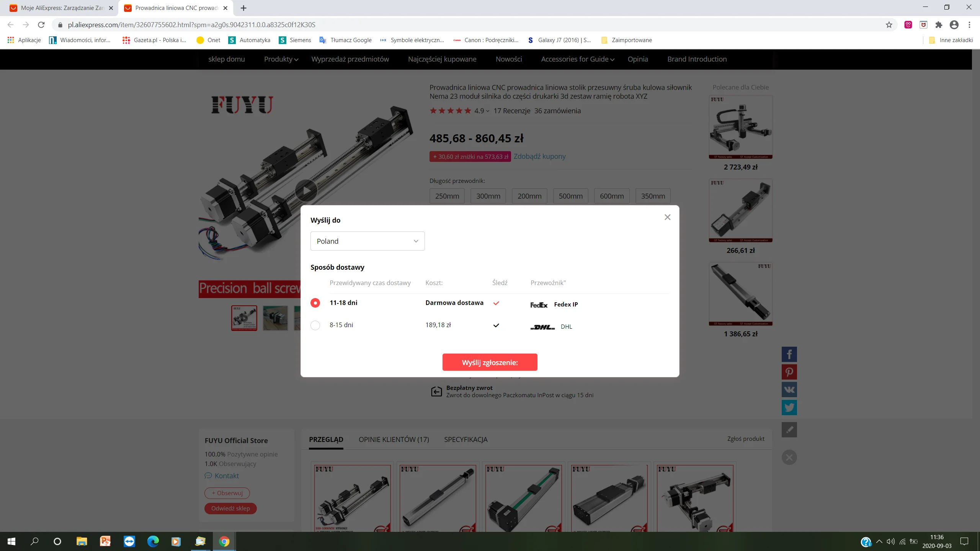Viewport: 980px width, 551px height.
Task: Expand the Produkty menu
Action: pos(281,59)
